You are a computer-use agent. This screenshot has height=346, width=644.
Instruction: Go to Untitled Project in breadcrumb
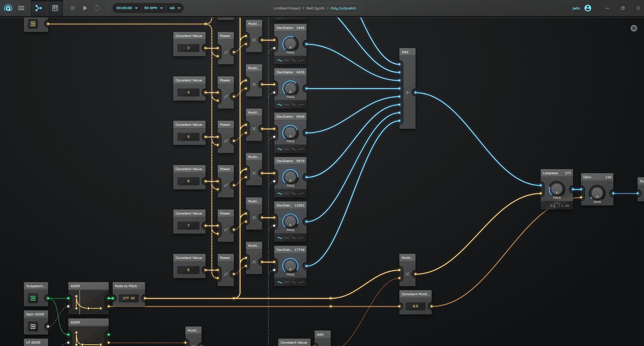point(287,8)
